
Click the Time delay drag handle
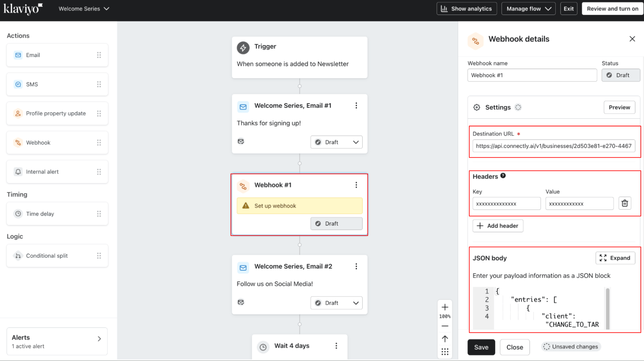99,214
